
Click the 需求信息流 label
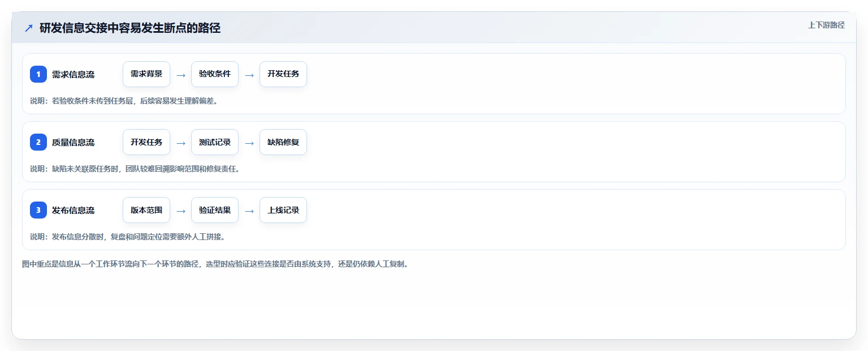(73, 74)
